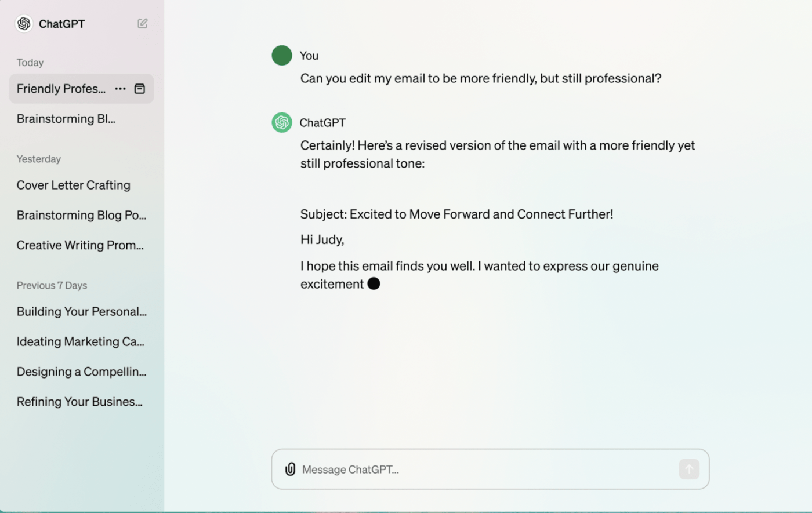Open the Friendly Profes... conversation
The image size is (812, 513).
(x=61, y=89)
